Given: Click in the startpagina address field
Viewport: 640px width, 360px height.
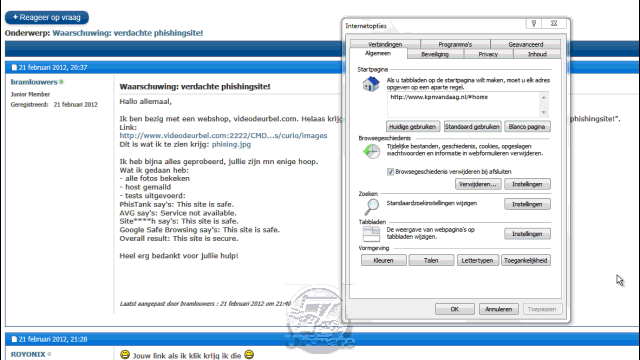Looking at the screenshot, I should tap(463, 104).
